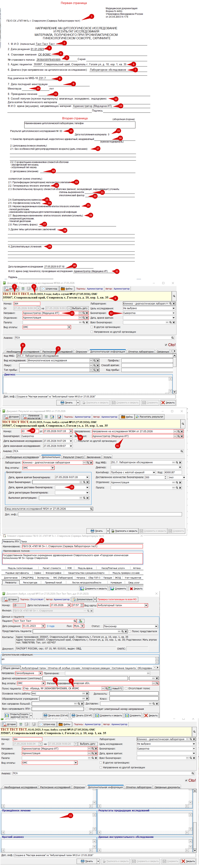Toggle Результат из другой организации checkbox
Image resolution: width=199 pixels, height=868 pixels.
coord(75,441)
